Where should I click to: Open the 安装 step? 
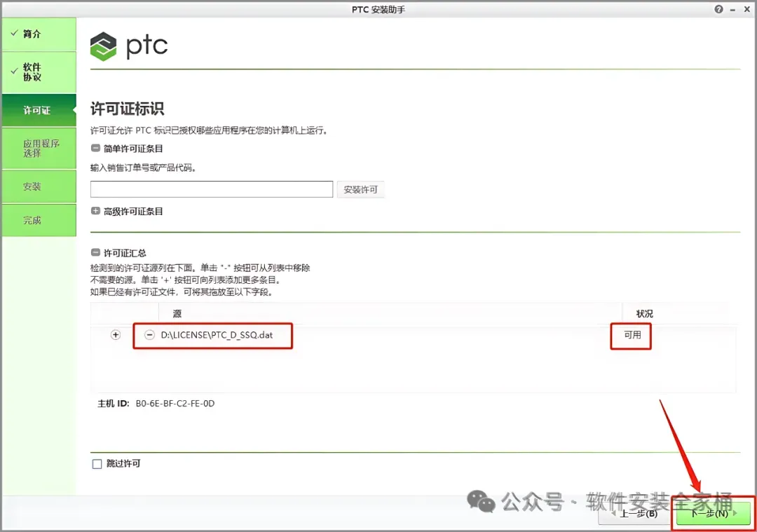tap(39, 186)
